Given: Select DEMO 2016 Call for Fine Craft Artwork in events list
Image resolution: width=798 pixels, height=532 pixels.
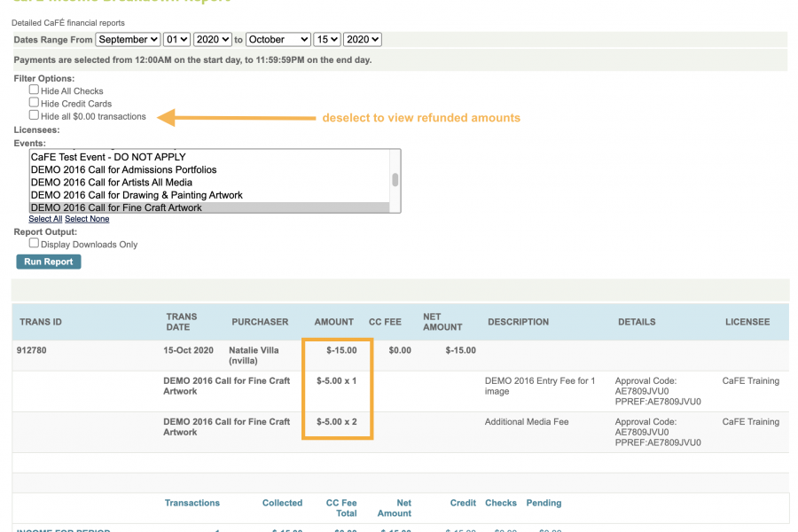Looking at the screenshot, I should (209, 207).
